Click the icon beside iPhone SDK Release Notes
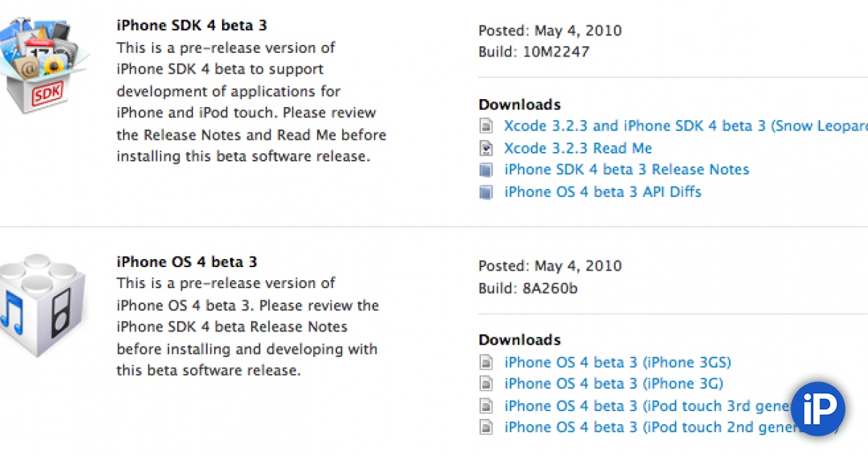Image resolution: width=868 pixels, height=456 pixels. [x=487, y=169]
